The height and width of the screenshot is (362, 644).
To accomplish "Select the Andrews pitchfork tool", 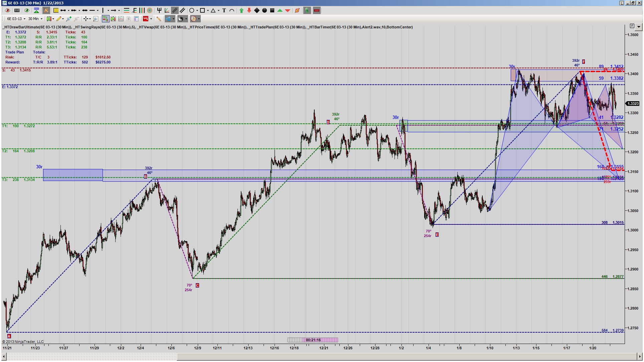I will click(159, 10).
